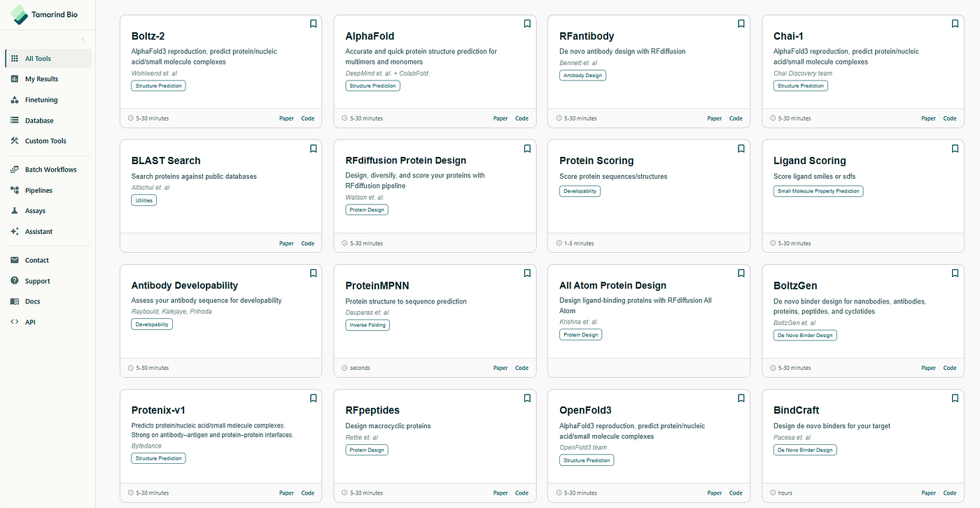
Task: Collapse the sidebar with the chevron arrow
Action: tap(83, 39)
